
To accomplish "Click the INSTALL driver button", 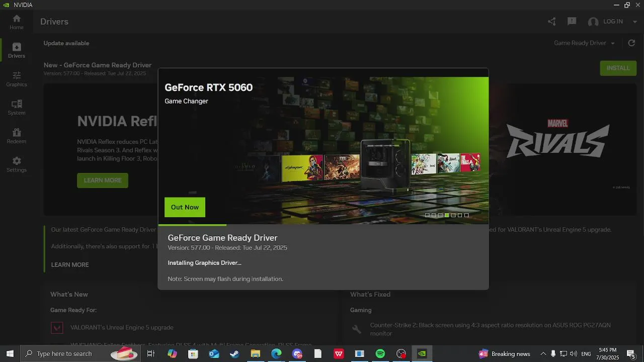I will 618,68.
